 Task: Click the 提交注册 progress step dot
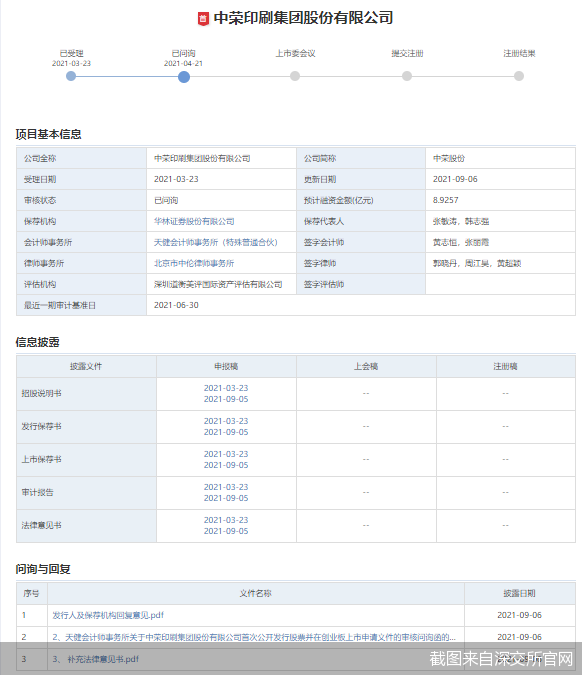click(x=407, y=76)
